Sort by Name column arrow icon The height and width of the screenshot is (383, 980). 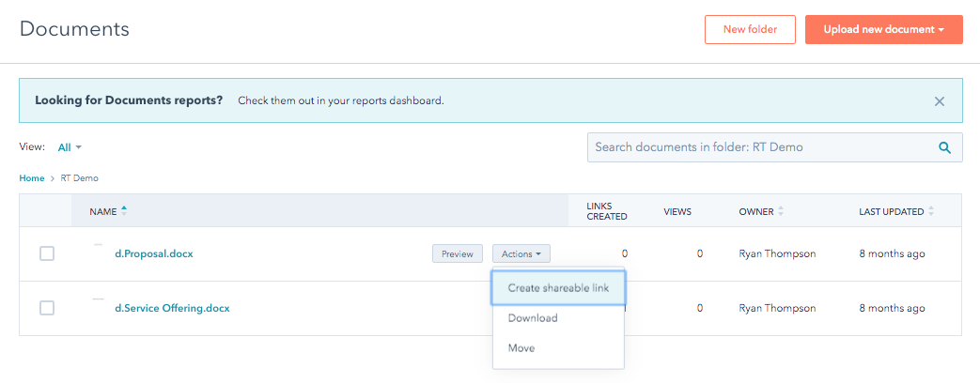(124, 211)
